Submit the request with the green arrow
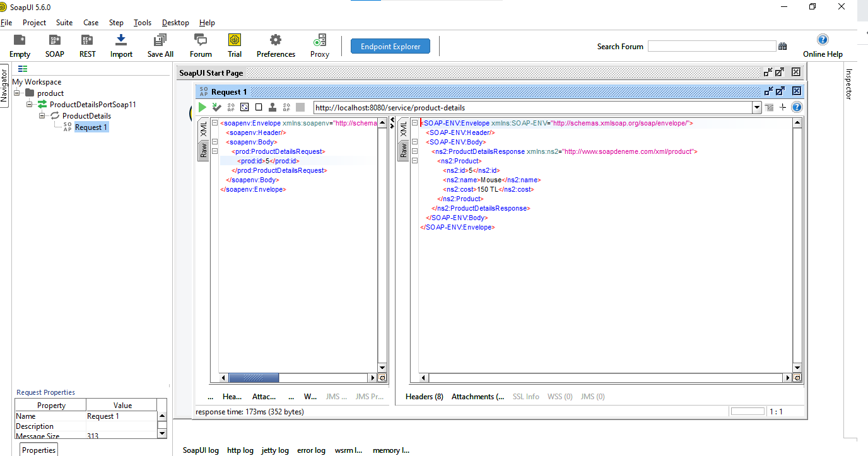 [x=202, y=107]
